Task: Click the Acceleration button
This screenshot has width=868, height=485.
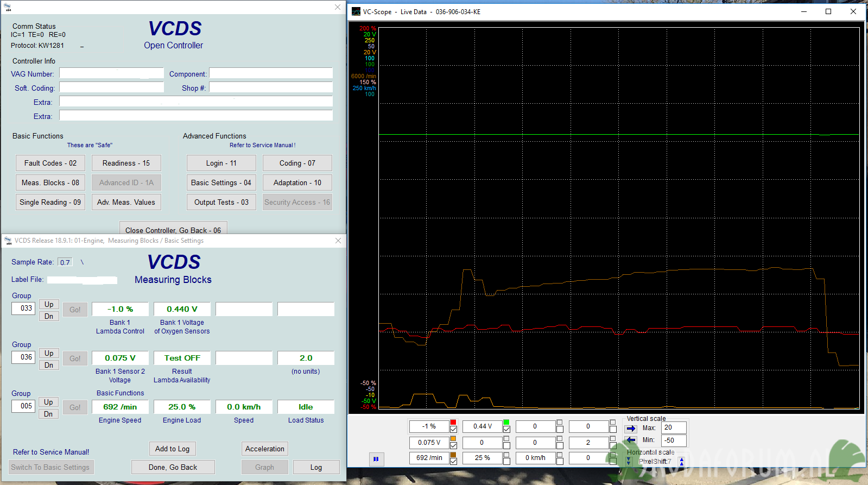Action: pos(265,449)
